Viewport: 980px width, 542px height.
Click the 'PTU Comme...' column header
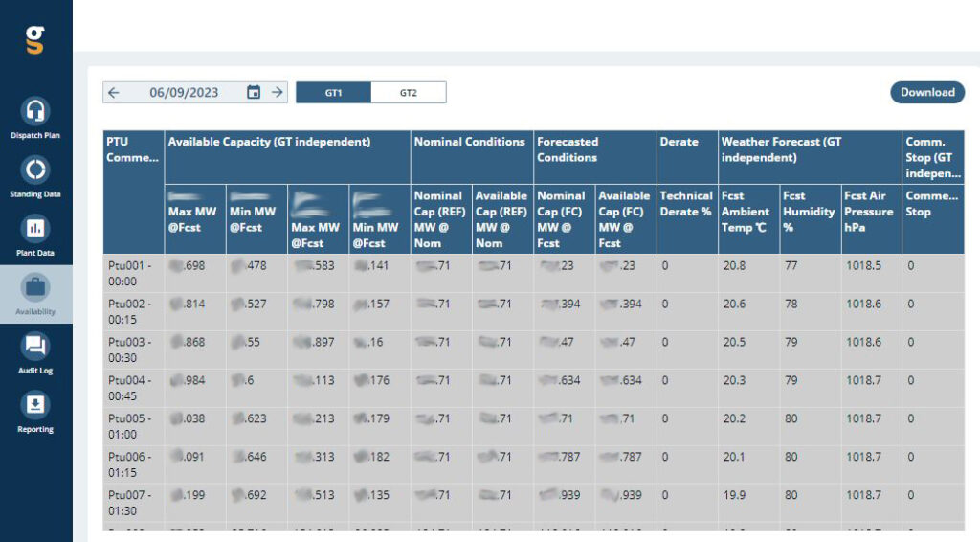pyautogui.click(x=133, y=192)
